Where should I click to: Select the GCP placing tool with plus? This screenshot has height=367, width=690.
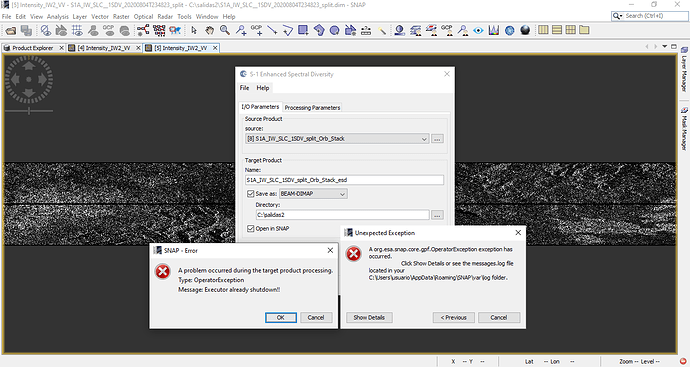pos(256,30)
